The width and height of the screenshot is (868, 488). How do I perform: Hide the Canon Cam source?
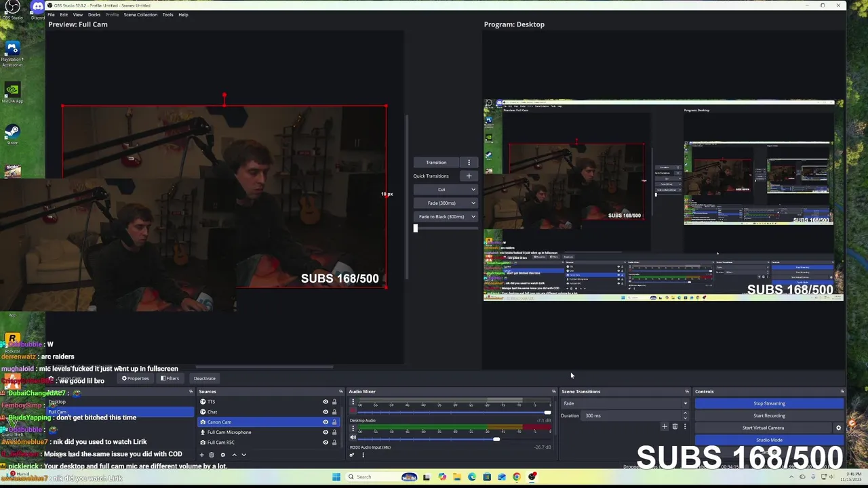(x=325, y=422)
